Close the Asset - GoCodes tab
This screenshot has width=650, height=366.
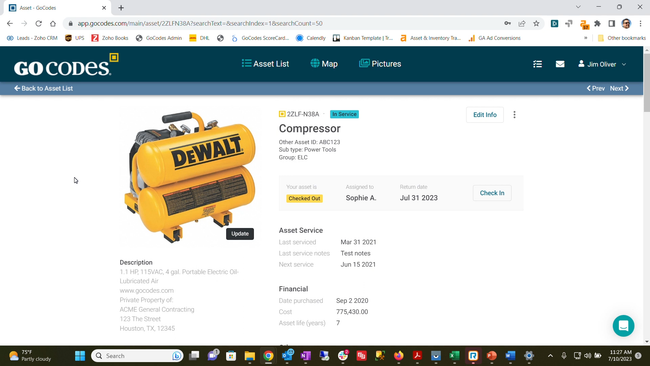[x=104, y=7]
